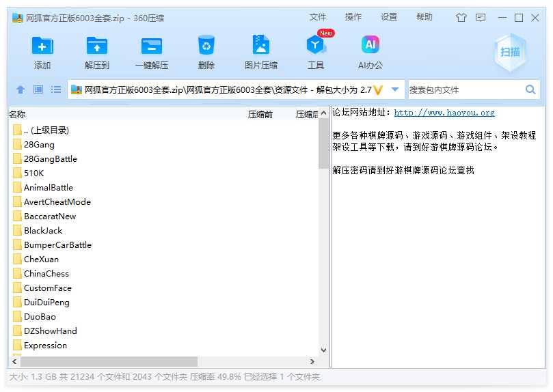Go up one directory with arrow icon
The width and height of the screenshot is (553, 392).
(21, 90)
